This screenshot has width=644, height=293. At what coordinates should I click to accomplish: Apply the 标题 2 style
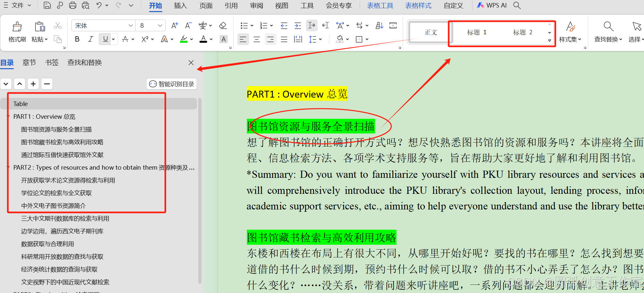522,32
